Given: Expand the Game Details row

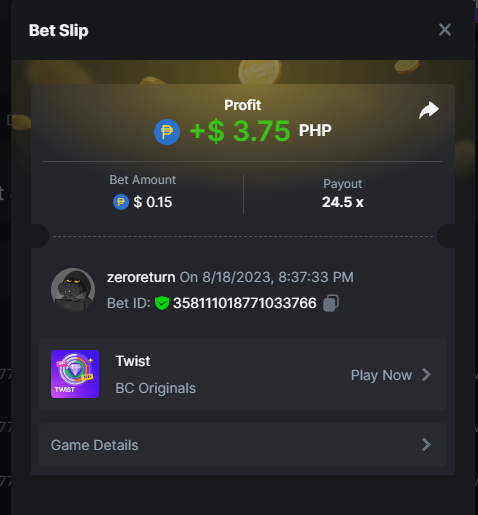Looking at the screenshot, I should click(243, 445).
